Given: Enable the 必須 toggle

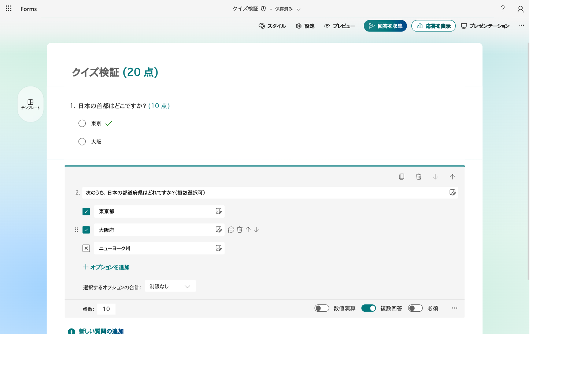Looking at the screenshot, I should point(415,308).
